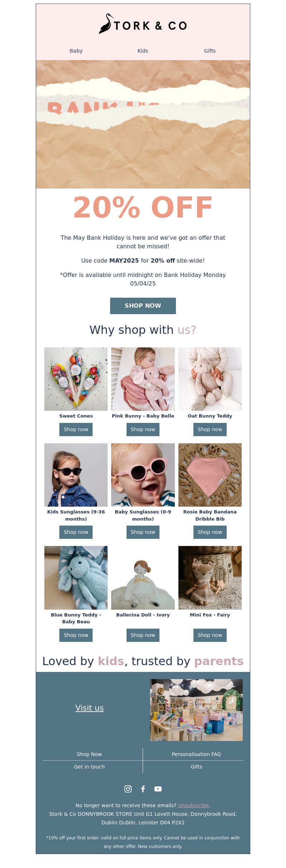Open the YouTube icon in footer
The height and width of the screenshot is (868, 286).
pyautogui.click(x=158, y=789)
